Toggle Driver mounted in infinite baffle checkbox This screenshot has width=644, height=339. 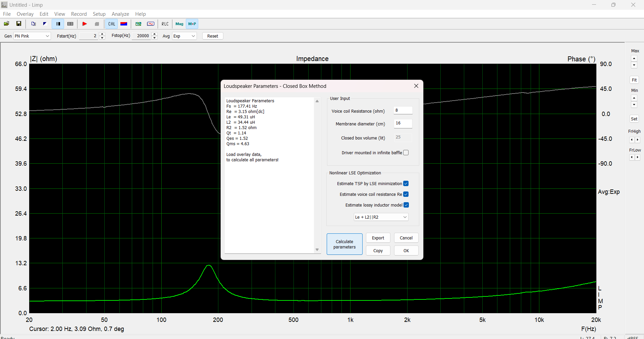tap(406, 153)
